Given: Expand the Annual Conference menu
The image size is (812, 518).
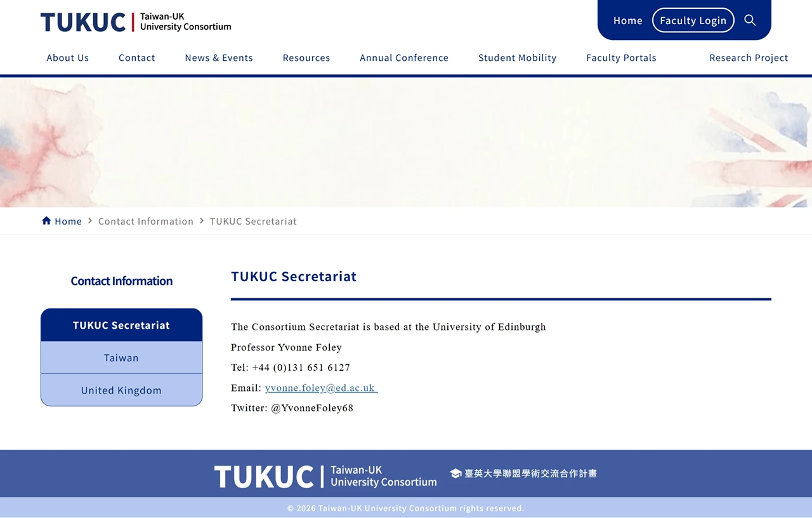Looking at the screenshot, I should click(404, 58).
